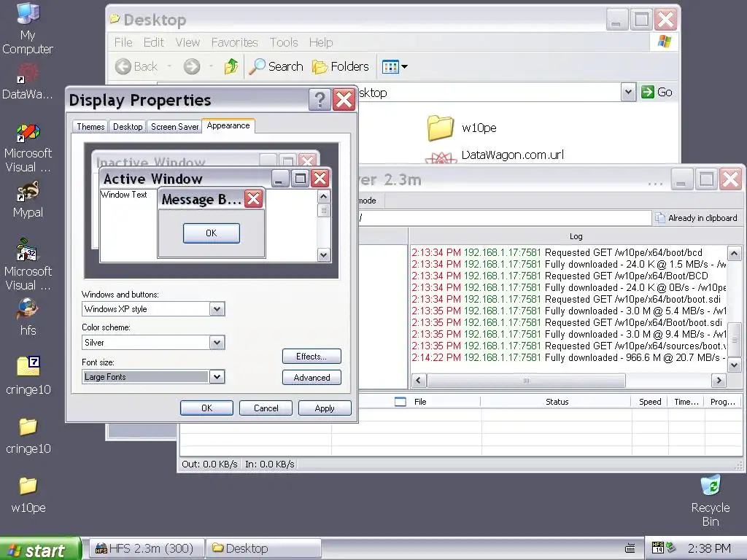Switch to the Themes tab
Screen dimensions: 747x560
90,127
